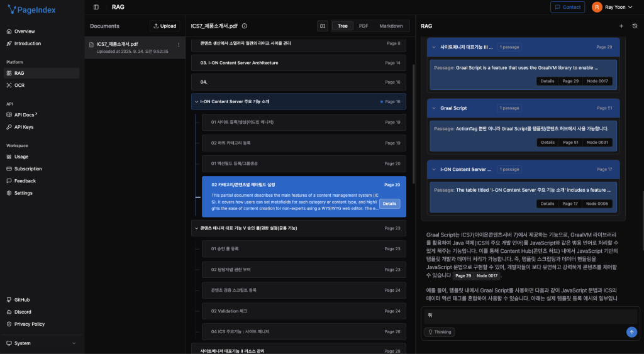Click Details in the highlighted tree node
This screenshot has height=354, width=644.
(x=389, y=204)
